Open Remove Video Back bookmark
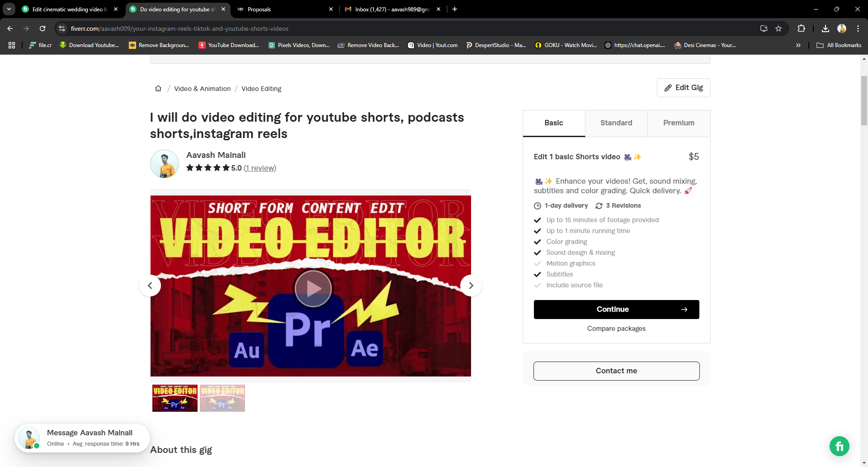Screen dimensions: 868x467 click(x=368, y=45)
